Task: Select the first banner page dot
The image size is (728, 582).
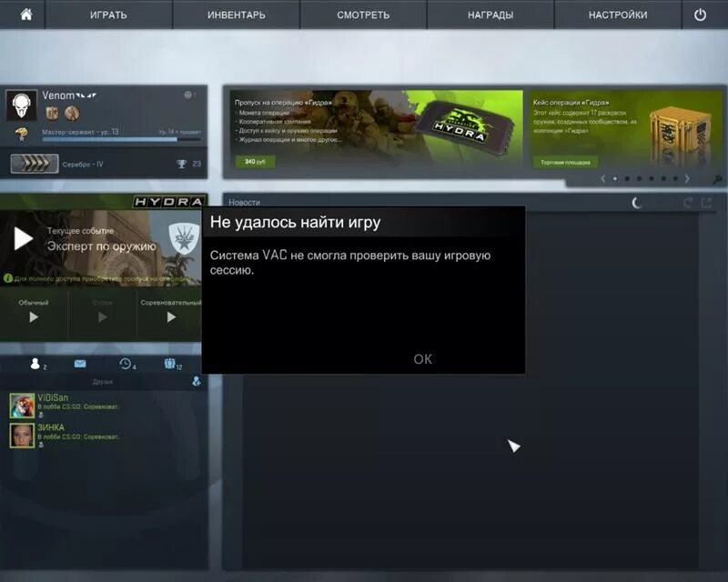Action: (x=615, y=178)
